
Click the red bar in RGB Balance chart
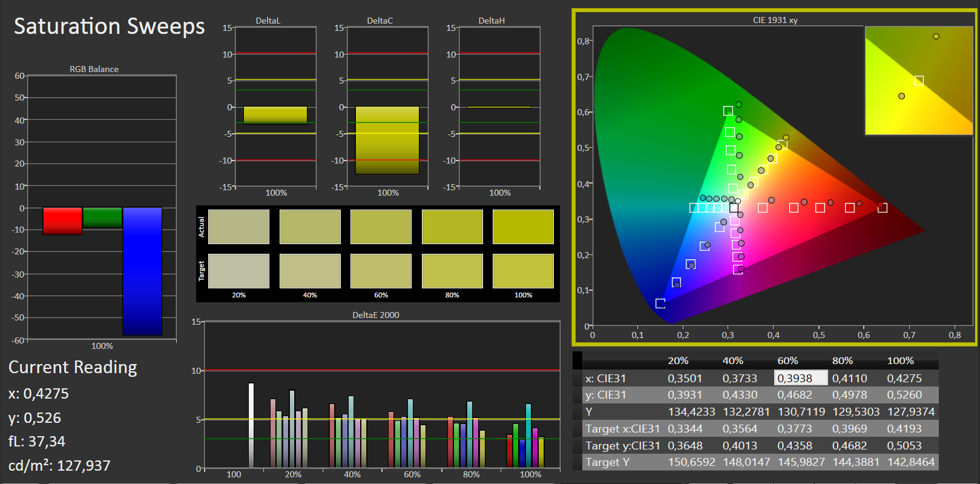click(x=62, y=221)
